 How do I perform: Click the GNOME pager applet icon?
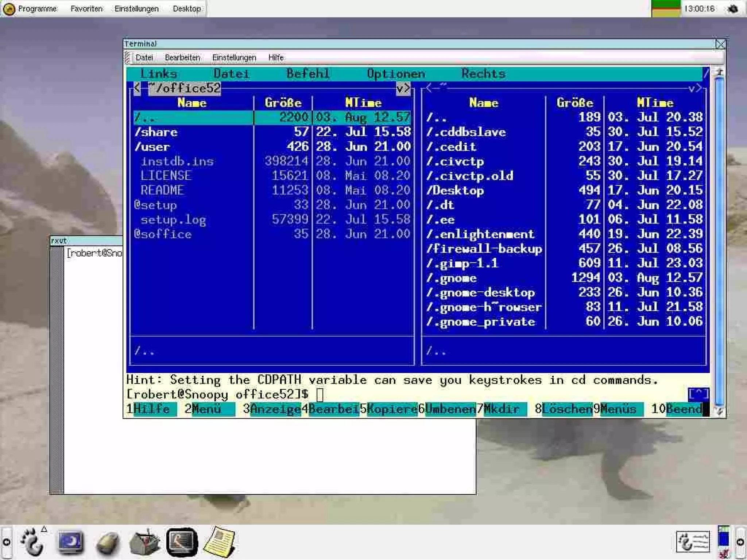tap(692, 542)
